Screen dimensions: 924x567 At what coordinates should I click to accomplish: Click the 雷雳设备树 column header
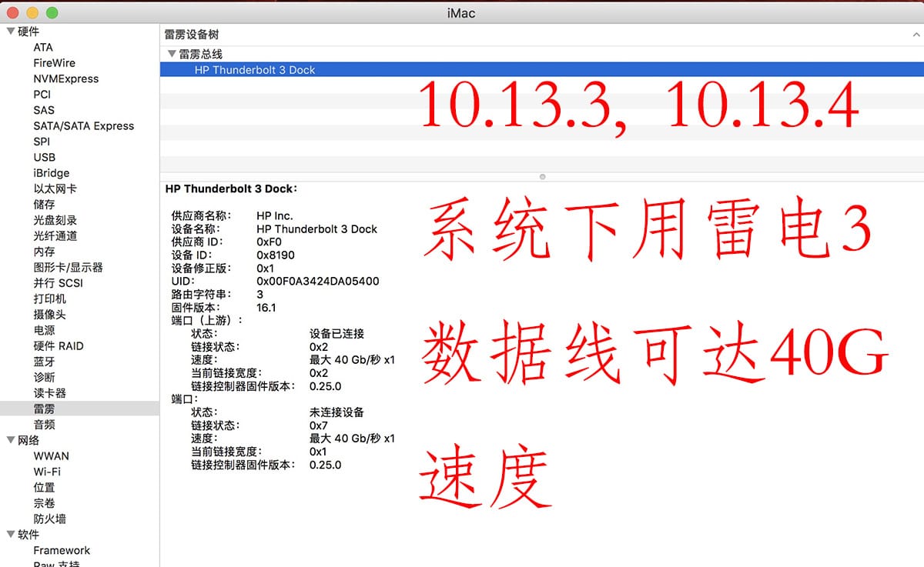click(192, 35)
